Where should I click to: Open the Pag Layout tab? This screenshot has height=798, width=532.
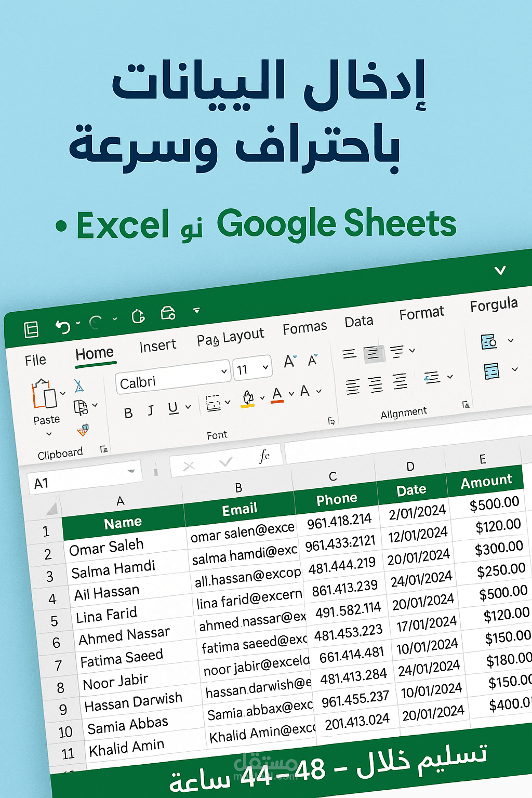point(230,338)
